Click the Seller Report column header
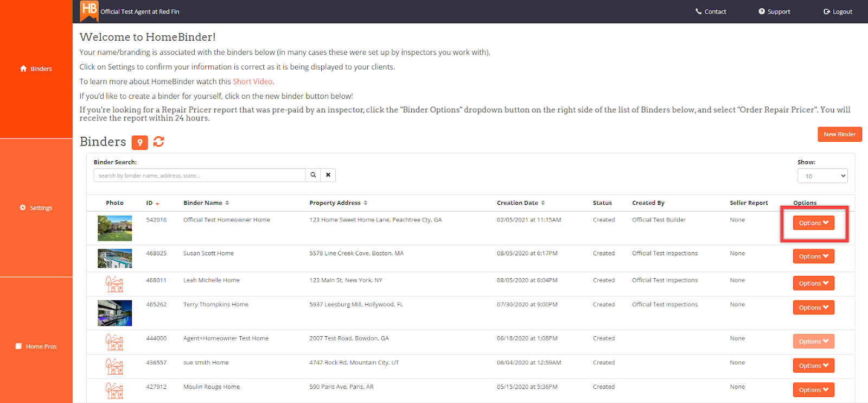Screen dimensions: 868x403 749,203
